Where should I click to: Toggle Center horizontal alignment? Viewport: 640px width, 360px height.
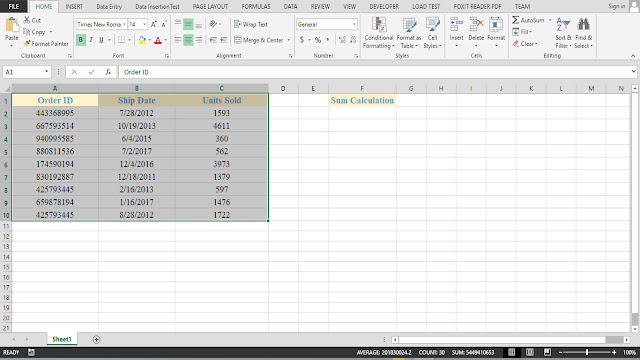click(188, 40)
